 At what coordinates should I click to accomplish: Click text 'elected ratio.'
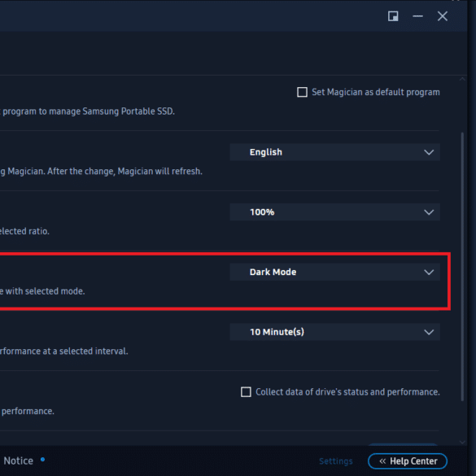click(24, 231)
